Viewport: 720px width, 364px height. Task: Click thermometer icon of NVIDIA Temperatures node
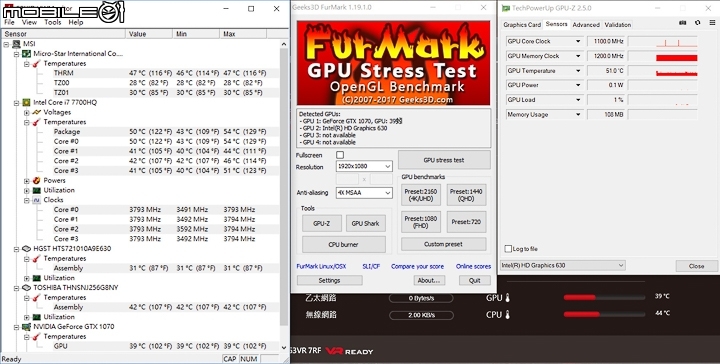[37, 336]
